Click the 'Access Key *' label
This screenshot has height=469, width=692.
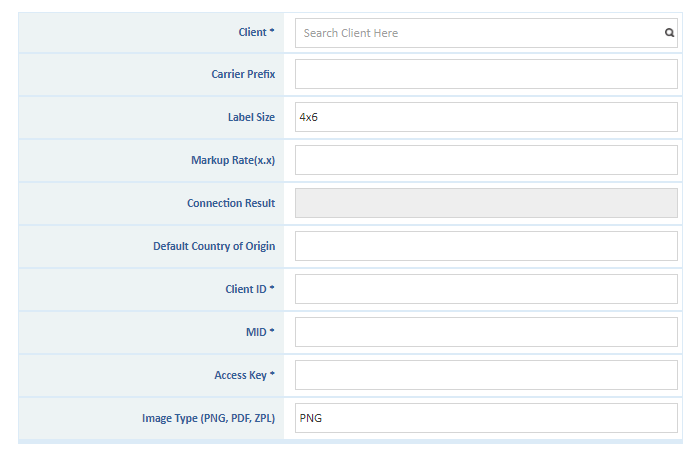coord(244,375)
